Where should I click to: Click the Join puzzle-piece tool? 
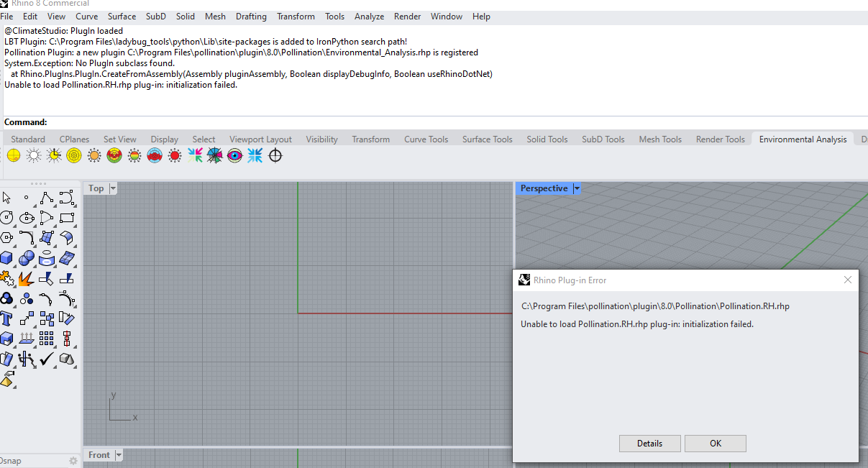coord(6,277)
